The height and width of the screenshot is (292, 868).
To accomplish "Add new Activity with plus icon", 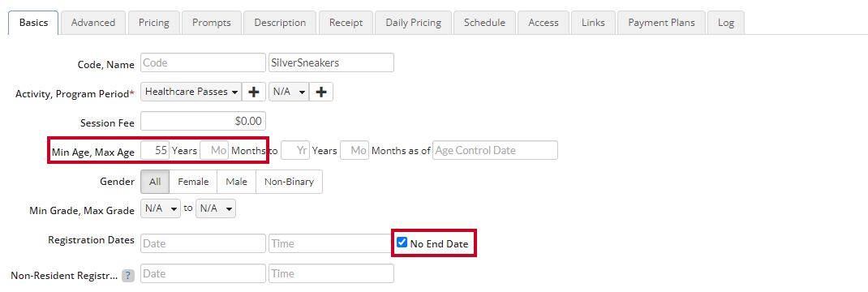I will click(x=254, y=92).
